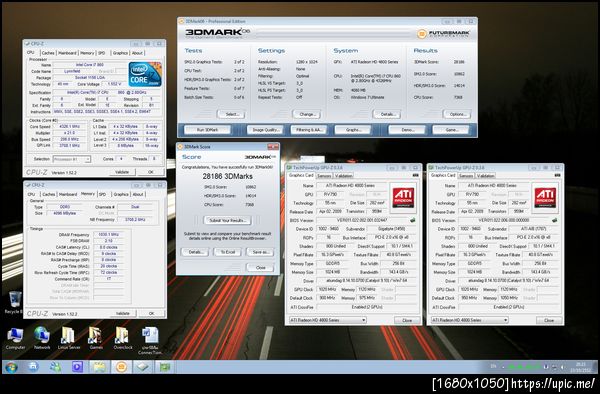Click the Windows Start orb
Viewport: 600px width, 394px height.
(x=11, y=367)
